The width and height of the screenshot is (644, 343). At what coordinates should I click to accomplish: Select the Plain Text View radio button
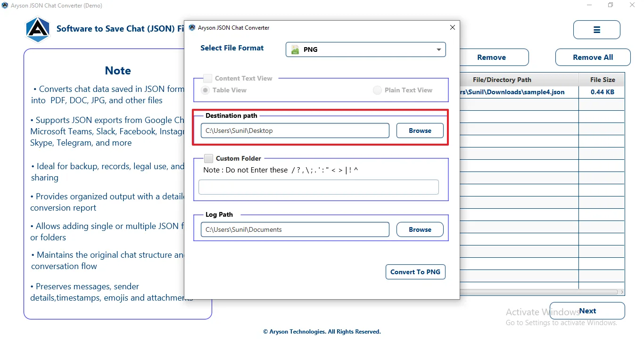377,90
